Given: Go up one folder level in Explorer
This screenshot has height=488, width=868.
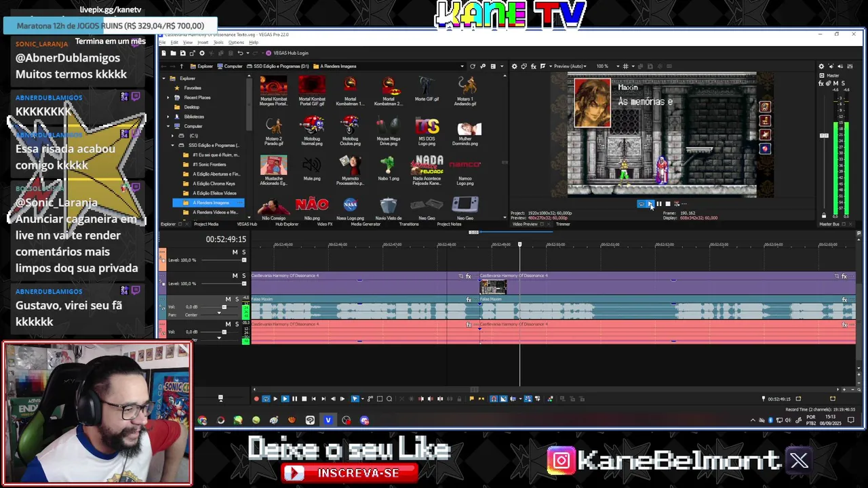Looking at the screenshot, I should click(x=181, y=66).
